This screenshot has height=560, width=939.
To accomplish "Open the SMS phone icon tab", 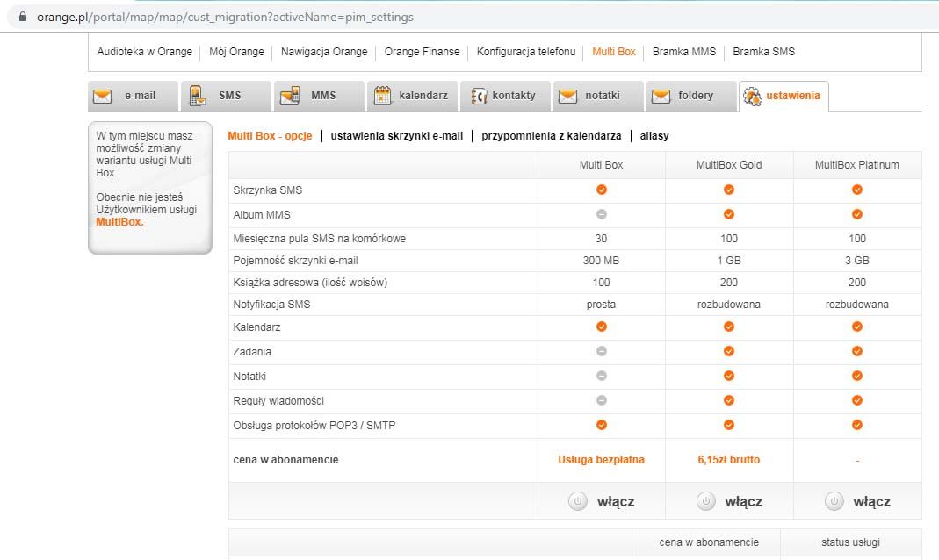I will click(198, 97).
